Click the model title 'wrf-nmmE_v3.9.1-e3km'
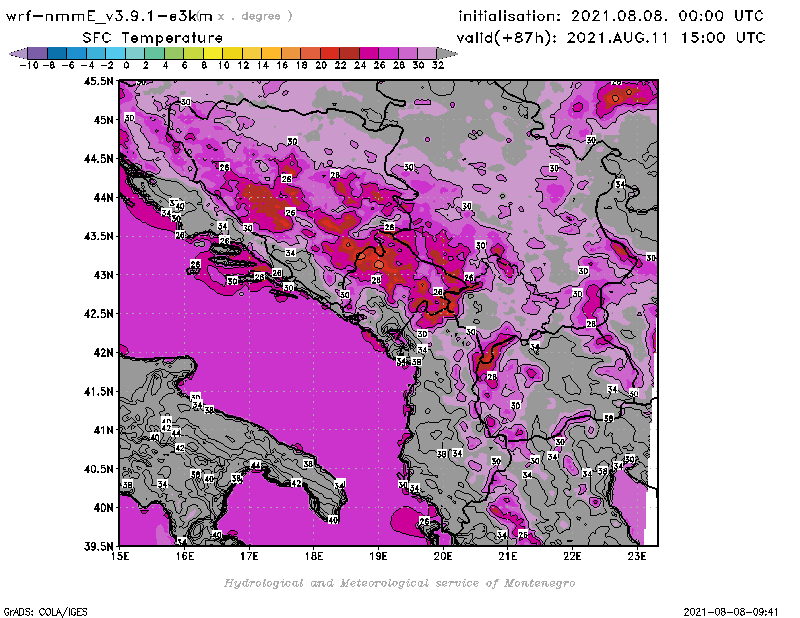The height and width of the screenshot is (618, 800). [109, 16]
